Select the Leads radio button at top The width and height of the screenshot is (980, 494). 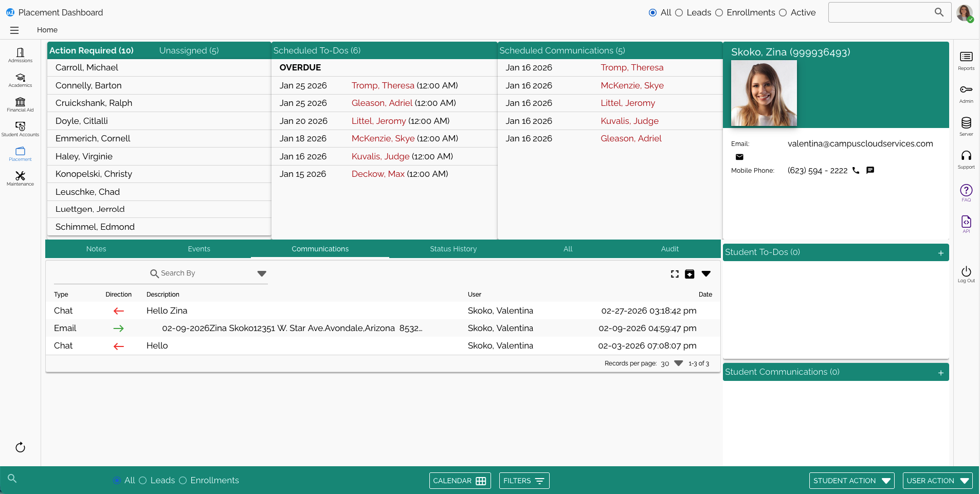click(x=679, y=13)
